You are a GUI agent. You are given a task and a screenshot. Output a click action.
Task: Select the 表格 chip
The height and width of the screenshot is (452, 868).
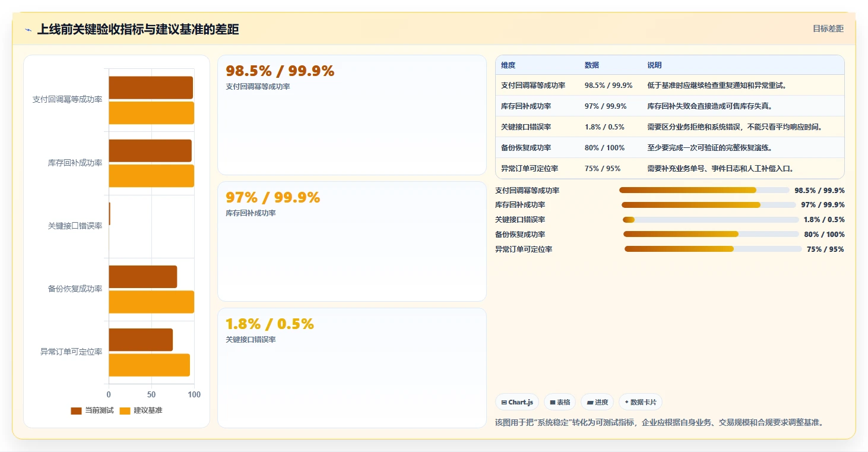pyautogui.click(x=560, y=402)
